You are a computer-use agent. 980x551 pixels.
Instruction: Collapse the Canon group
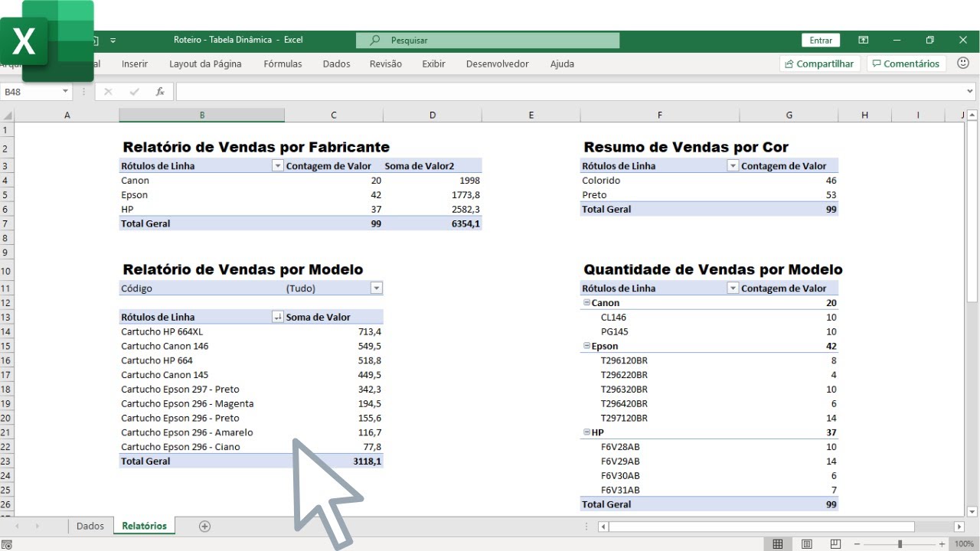587,303
